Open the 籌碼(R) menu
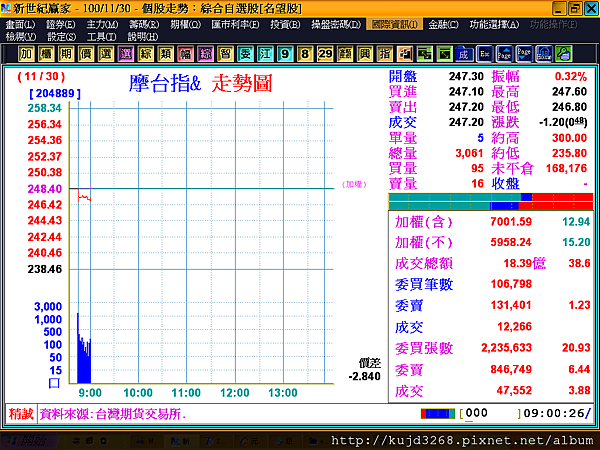600x450 pixels. coord(144,24)
